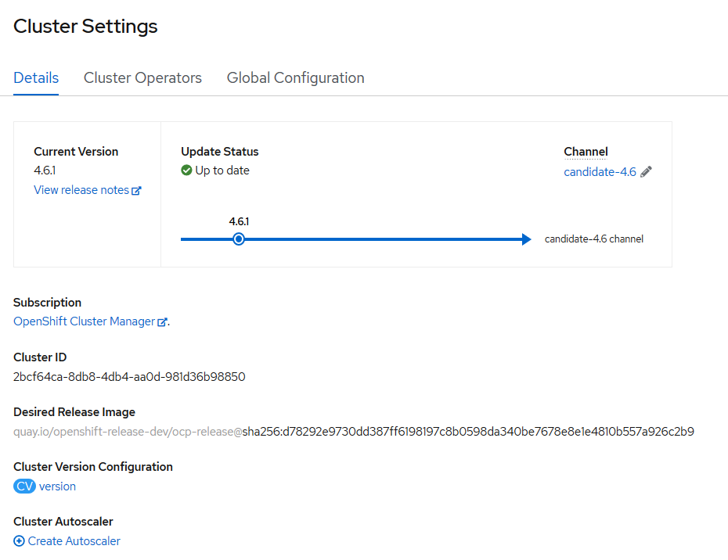Click the green Up to date check icon
728x560 pixels.
pos(186,171)
